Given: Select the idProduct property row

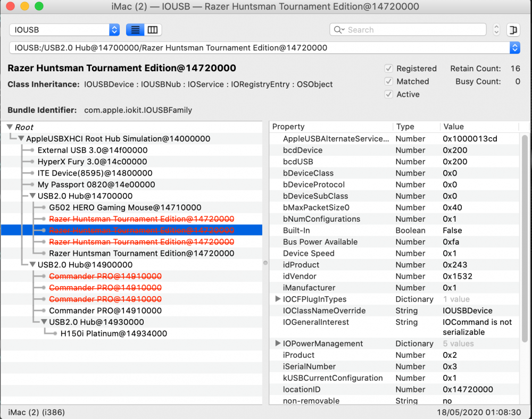Looking at the screenshot, I should [x=394, y=265].
